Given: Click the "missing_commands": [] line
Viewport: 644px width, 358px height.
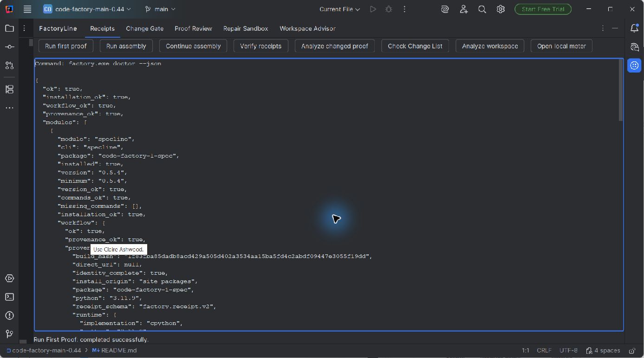Looking at the screenshot, I should pyautogui.click(x=100, y=206).
